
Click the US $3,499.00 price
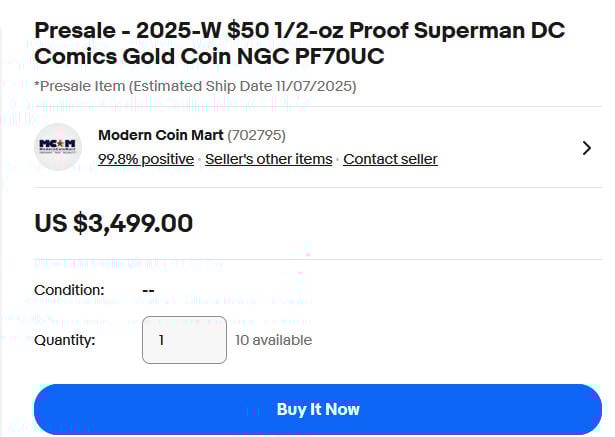(x=113, y=223)
